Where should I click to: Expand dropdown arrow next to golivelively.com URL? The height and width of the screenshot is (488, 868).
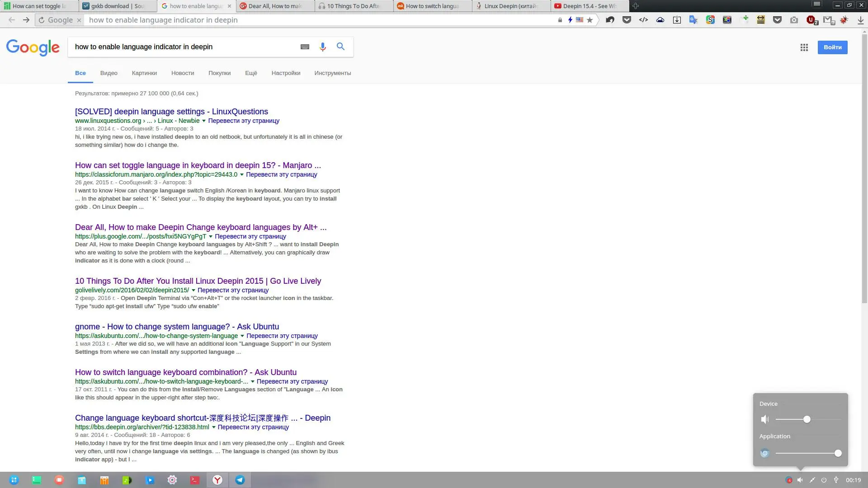193,291
